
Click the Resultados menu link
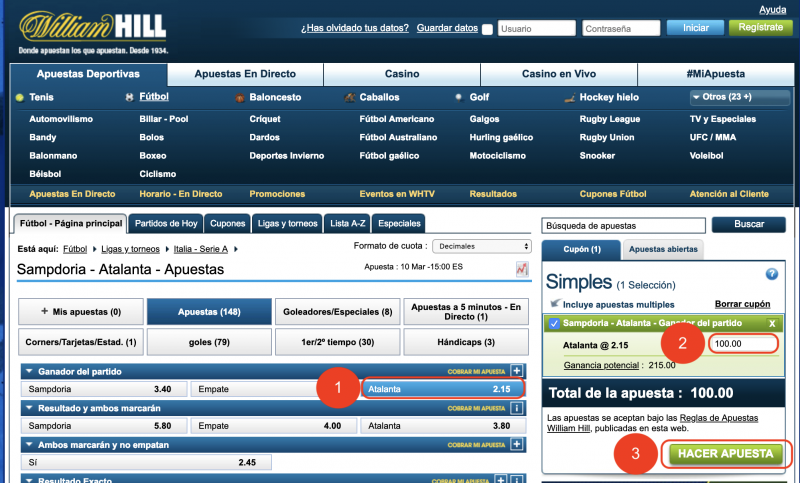tap(493, 194)
